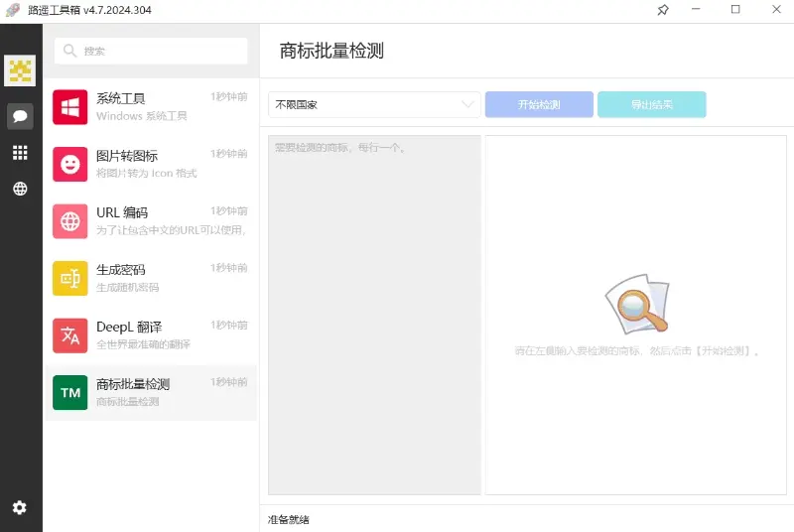794x532 pixels.
Task: Click the globe icon in the sidebar
Action: (20, 189)
